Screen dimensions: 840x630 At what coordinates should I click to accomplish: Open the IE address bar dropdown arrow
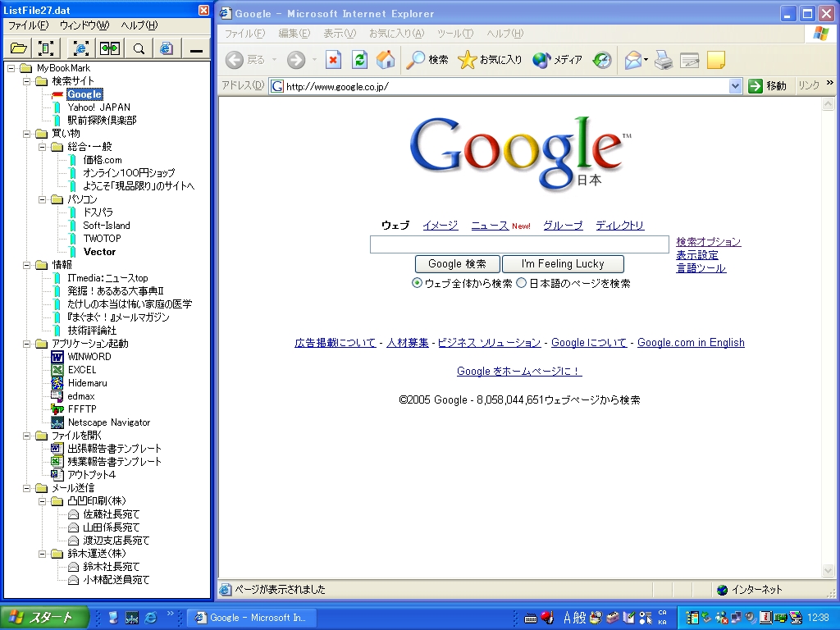(x=736, y=85)
